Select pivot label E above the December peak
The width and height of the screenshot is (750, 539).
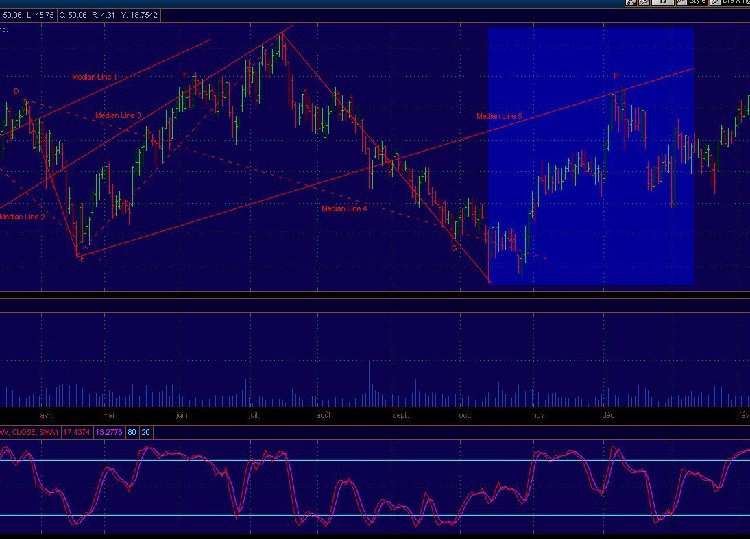[x=615, y=76]
